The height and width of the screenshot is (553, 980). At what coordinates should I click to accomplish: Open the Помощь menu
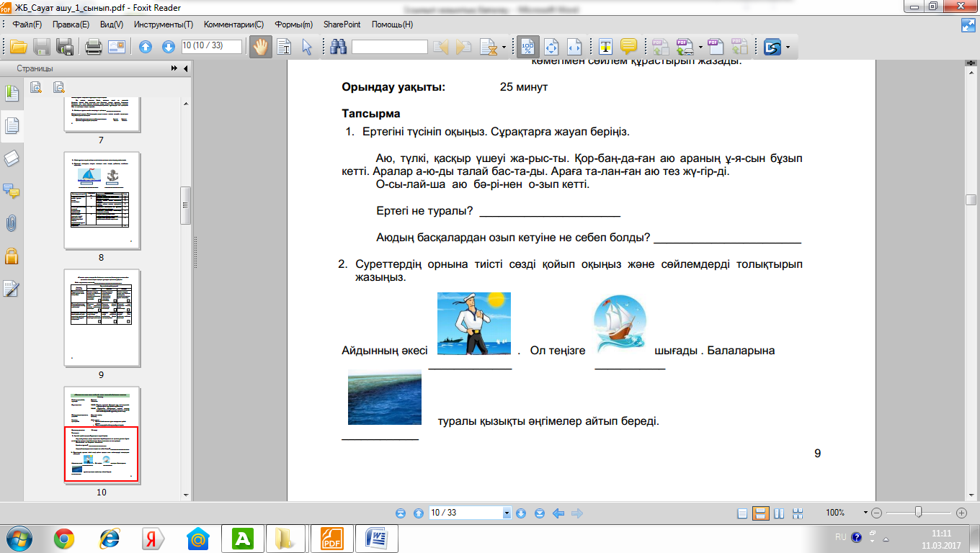[392, 24]
